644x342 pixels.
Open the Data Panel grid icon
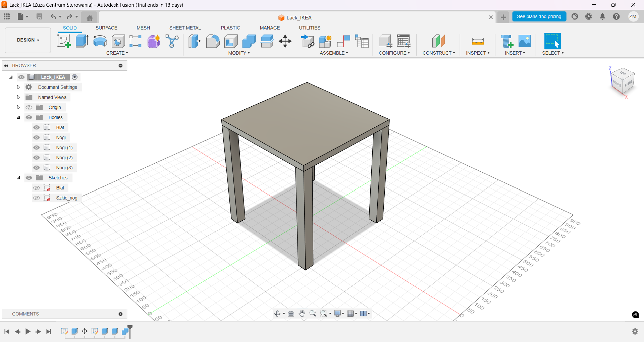(7, 16)
